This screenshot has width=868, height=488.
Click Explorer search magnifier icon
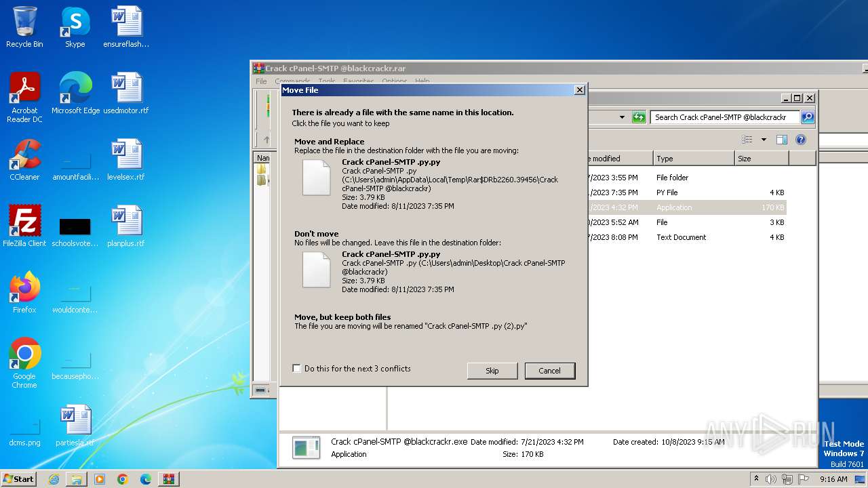[808, 117]
